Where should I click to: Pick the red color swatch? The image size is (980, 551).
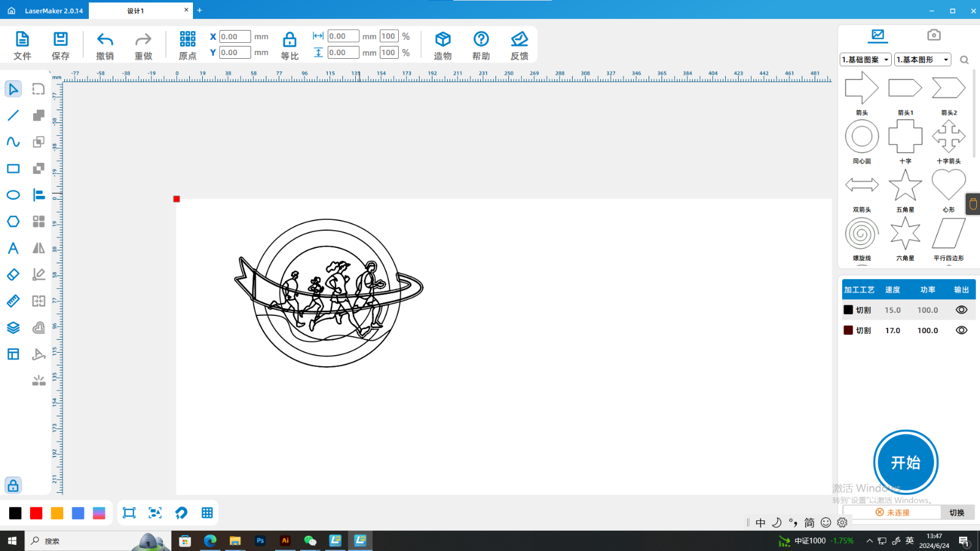click(36, 513)
